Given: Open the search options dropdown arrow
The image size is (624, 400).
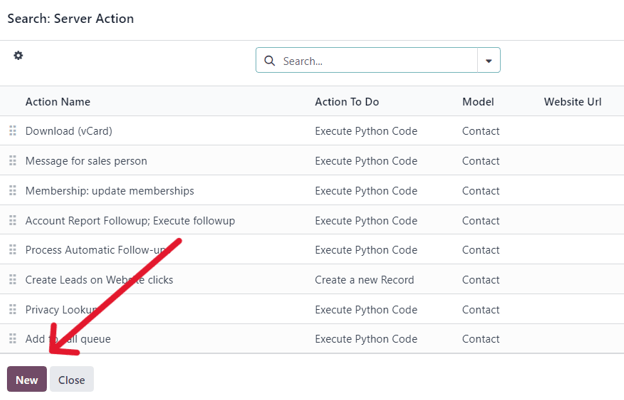Looking at the screenshot, I should [x=488, y=61].
